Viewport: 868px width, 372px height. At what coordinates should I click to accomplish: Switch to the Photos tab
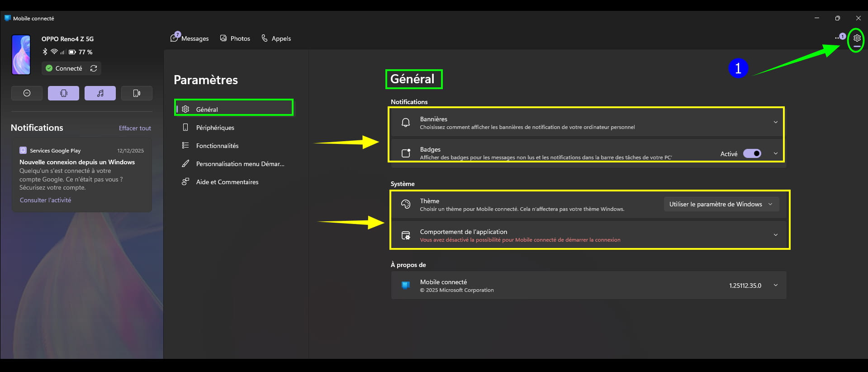click(x=235, y=38)
